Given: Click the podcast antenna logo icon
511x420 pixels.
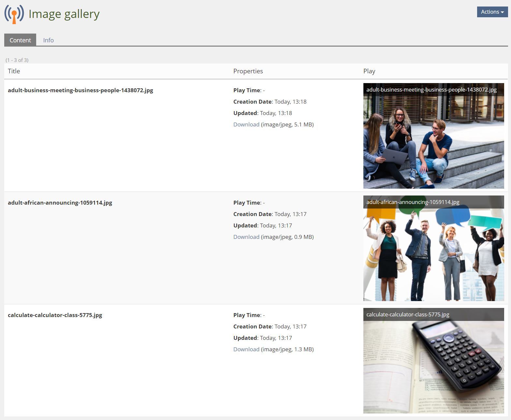Looking at the screenshot, I should coord(14,14).
